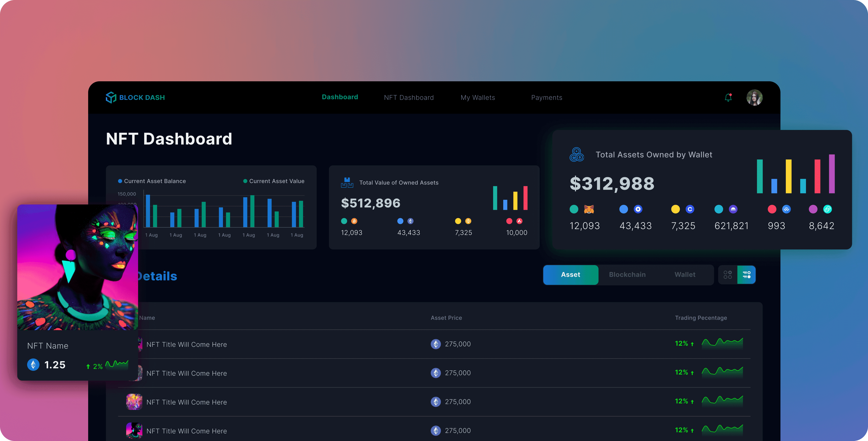Image resolution: width=868 pixels, height=441 pixels.
Task: Open the Payments nav tab
Action: coord(547,98)
